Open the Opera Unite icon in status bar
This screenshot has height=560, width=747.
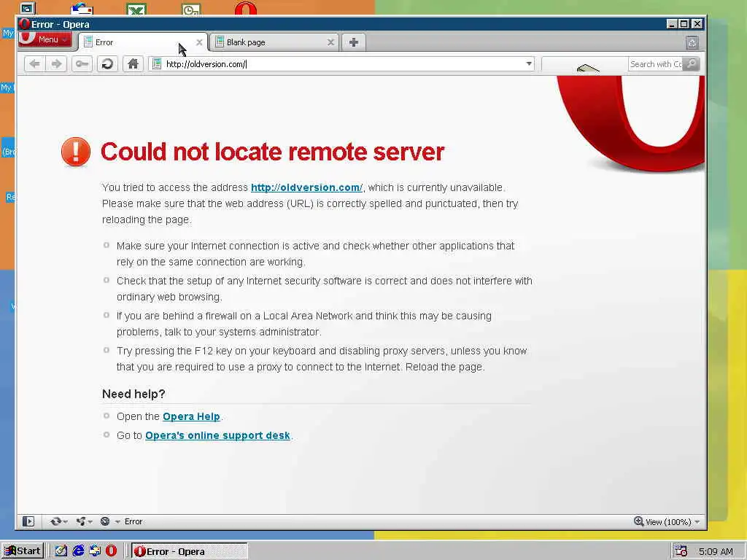point(81,521)
